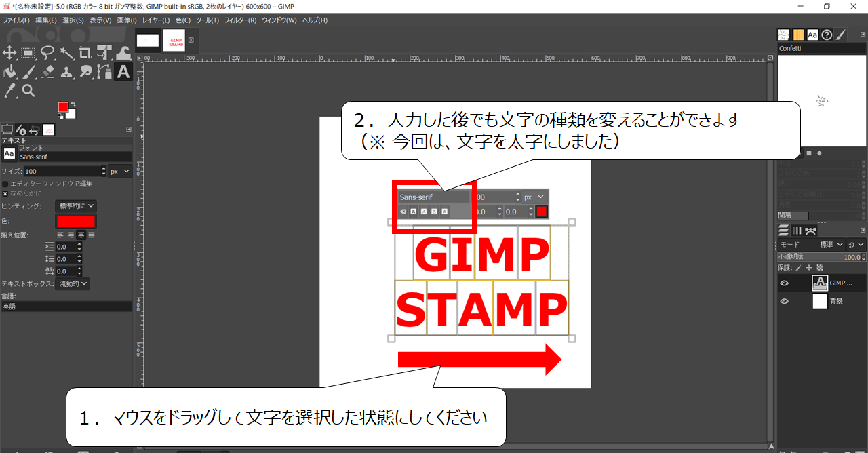Select the Warp Transform tool
Viewport: 868px width, 453px height.
(x=123, y=53)
